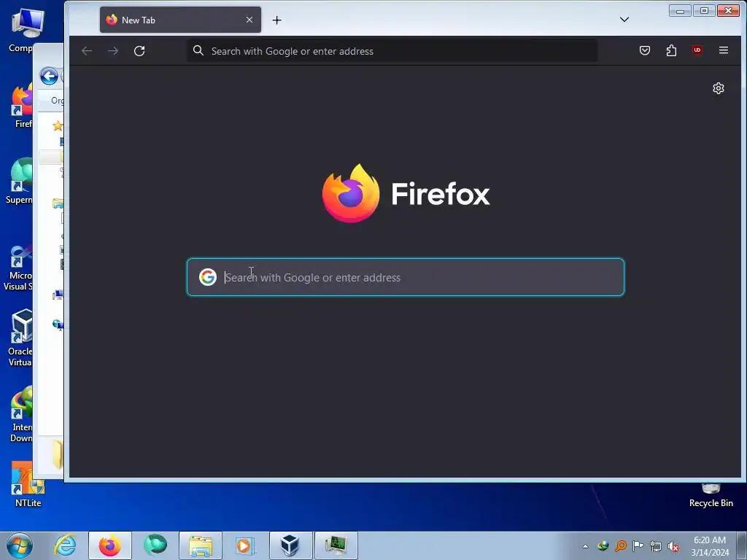The width and height of the screenshot is (747, 560).
Task: Open Supermium browser from the taskbar
Action: (155, 545)
